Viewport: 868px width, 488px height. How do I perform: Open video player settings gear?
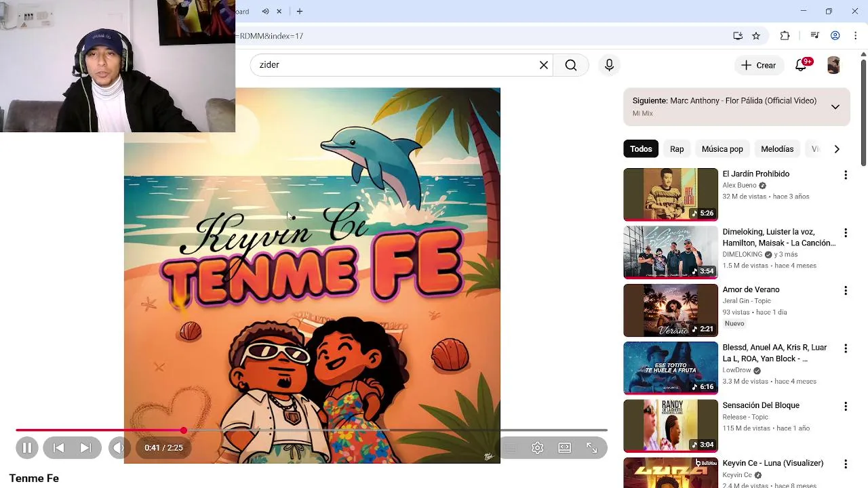pyautogui.click(x=537, y=447)
